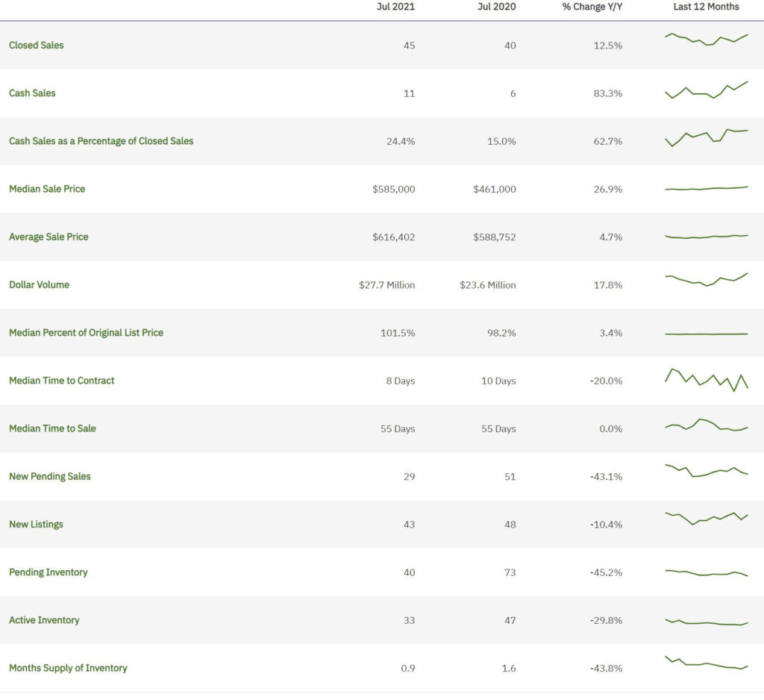Image resolution: width=764 pixels, height=700 pixels.
Task: Click the Closed Sales row label
Action: tap(37, 46)
